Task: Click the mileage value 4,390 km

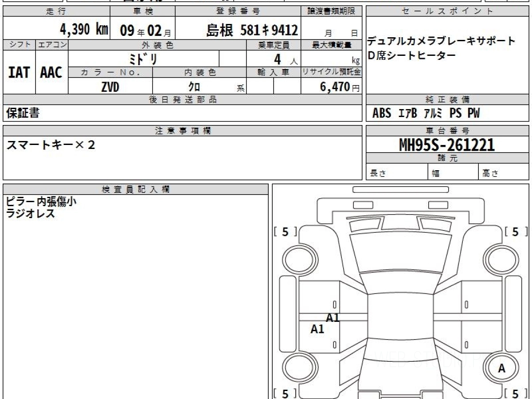Action: coord(84,30)
